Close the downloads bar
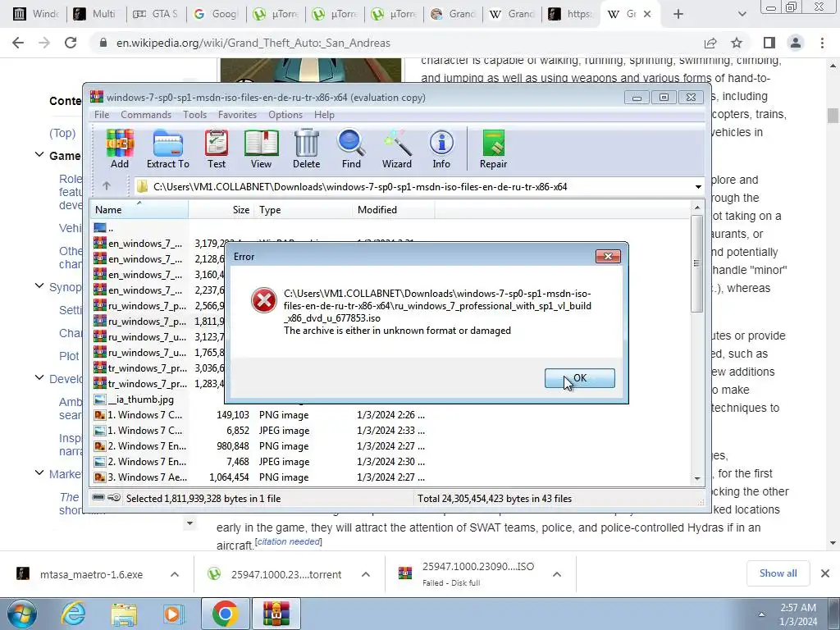The height and width of the screenshot is (630, 840). pyautogui.click(x=825, y=573)
